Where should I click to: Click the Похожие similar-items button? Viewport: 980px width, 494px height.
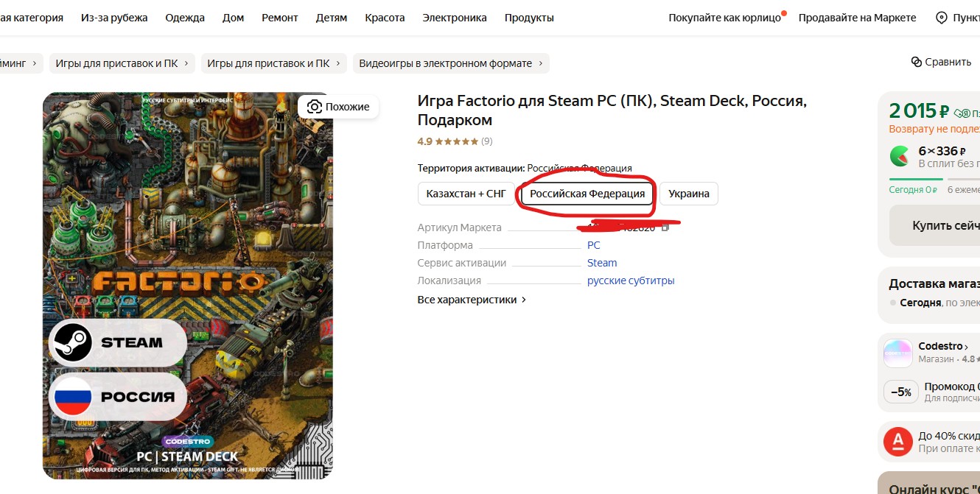338,107
